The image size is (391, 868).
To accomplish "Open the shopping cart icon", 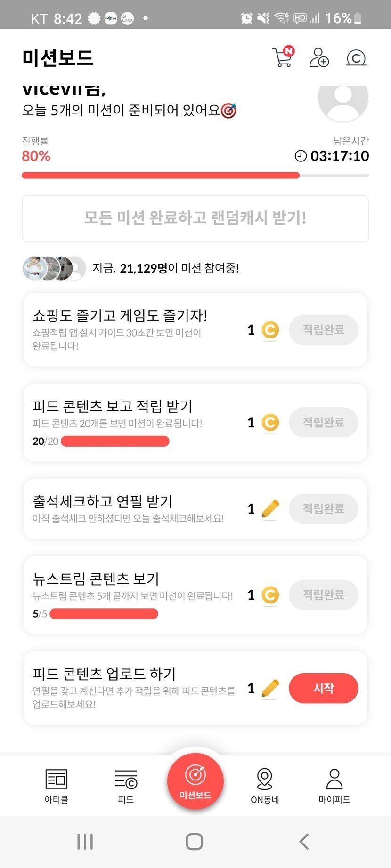I will (283, 58).
